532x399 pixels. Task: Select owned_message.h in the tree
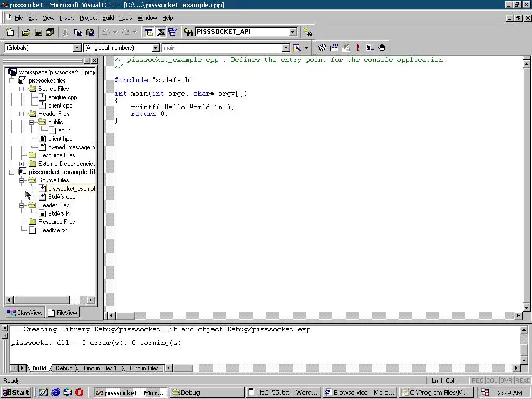72,147
